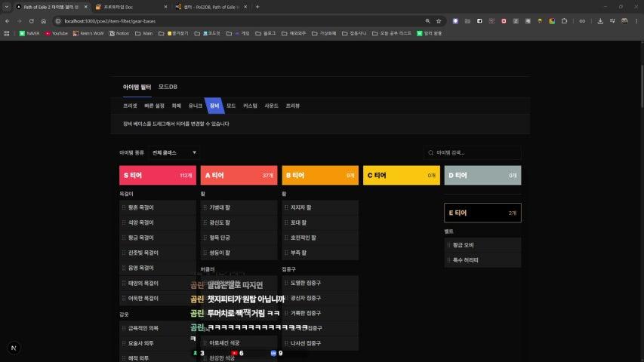Select the 태양의 목걸이 item row

tap(158, 284)
